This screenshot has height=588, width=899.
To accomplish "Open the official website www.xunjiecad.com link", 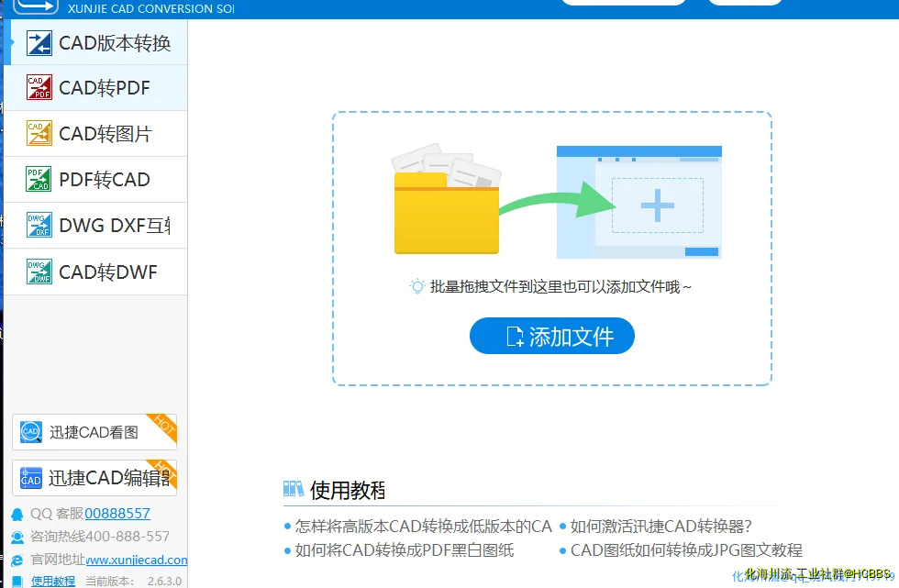I will tap(137, 560).
